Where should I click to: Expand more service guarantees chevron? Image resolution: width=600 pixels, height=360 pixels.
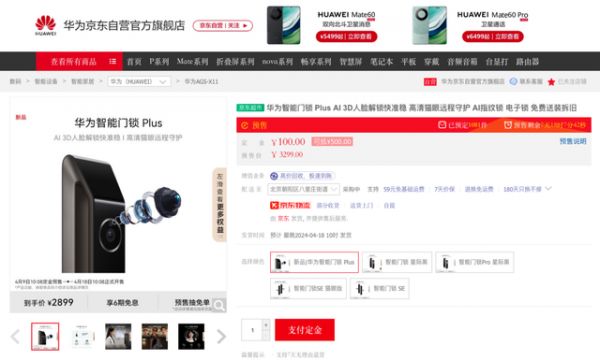point(548,189)
